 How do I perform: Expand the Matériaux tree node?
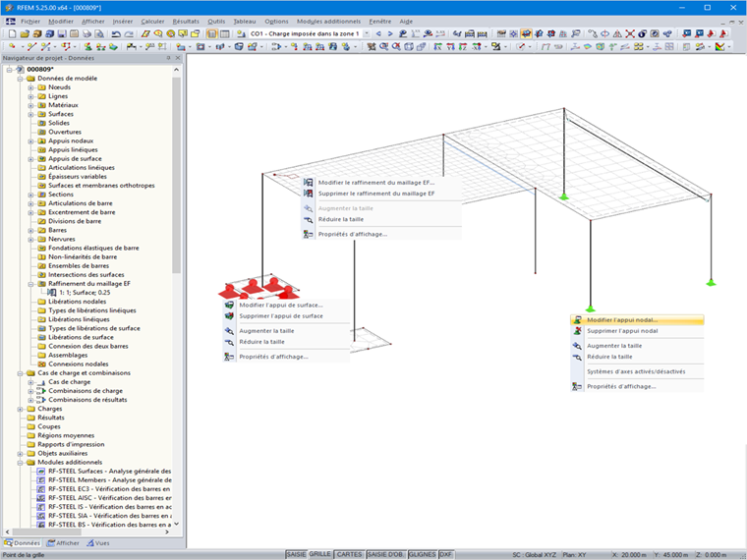(x=30, y=105)
